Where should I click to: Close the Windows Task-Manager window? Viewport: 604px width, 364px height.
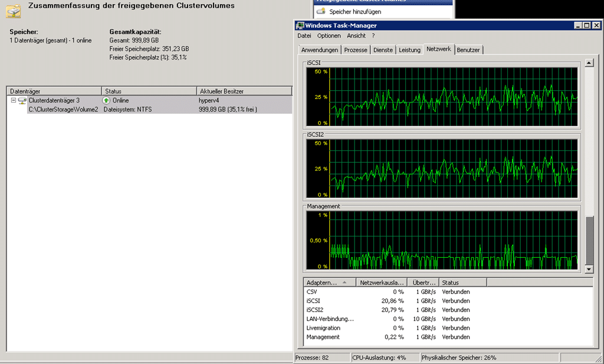pyautogui.click(x=596, y=25)
